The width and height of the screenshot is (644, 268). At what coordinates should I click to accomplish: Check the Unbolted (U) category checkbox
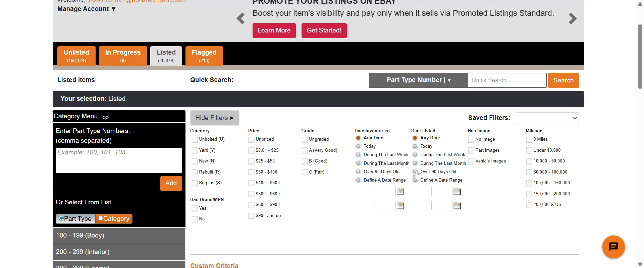195,140
